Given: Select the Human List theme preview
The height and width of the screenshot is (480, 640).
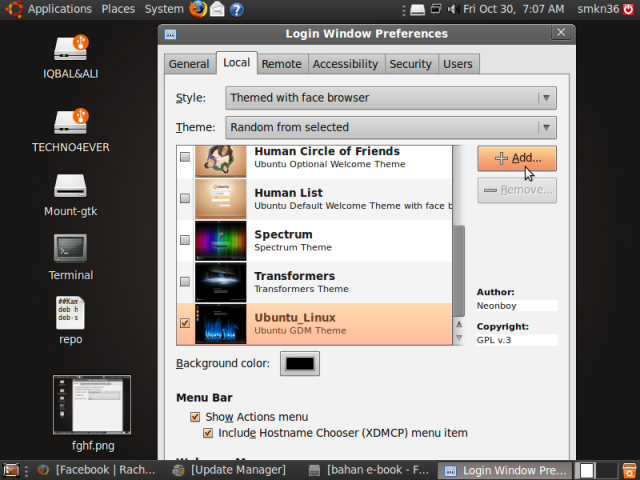Looking at the screenshot, I should (x=220, y=199).
